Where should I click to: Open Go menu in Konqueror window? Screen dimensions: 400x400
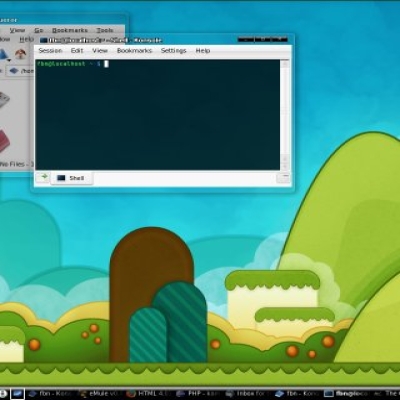39,30
